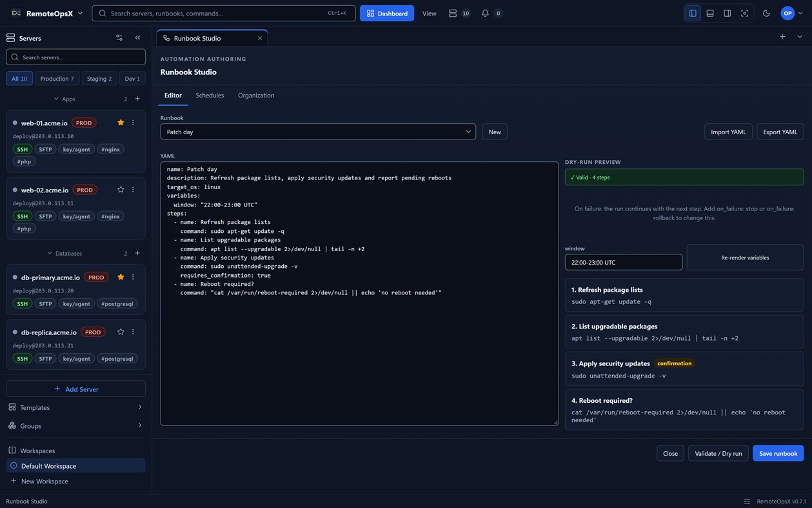
Task: Focus the global search servers, runbooks, commands field
Action: pyautogui.click(x=224, y=13)
